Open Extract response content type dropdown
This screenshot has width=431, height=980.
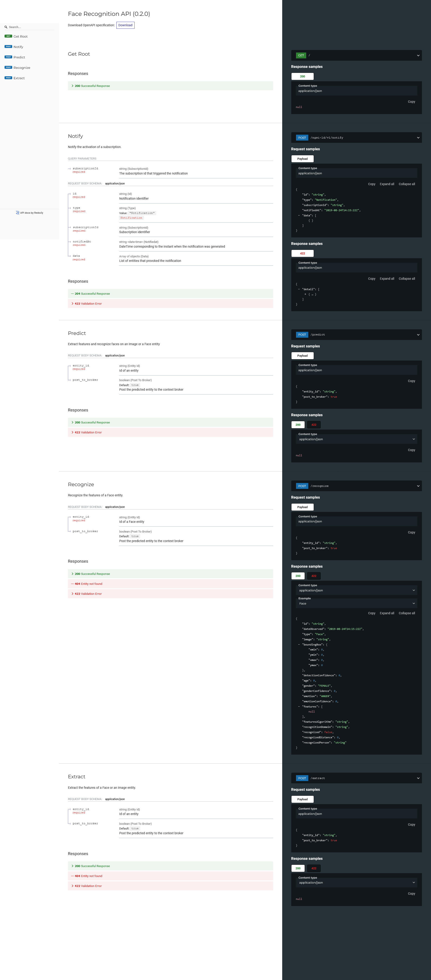click(356, 882)
